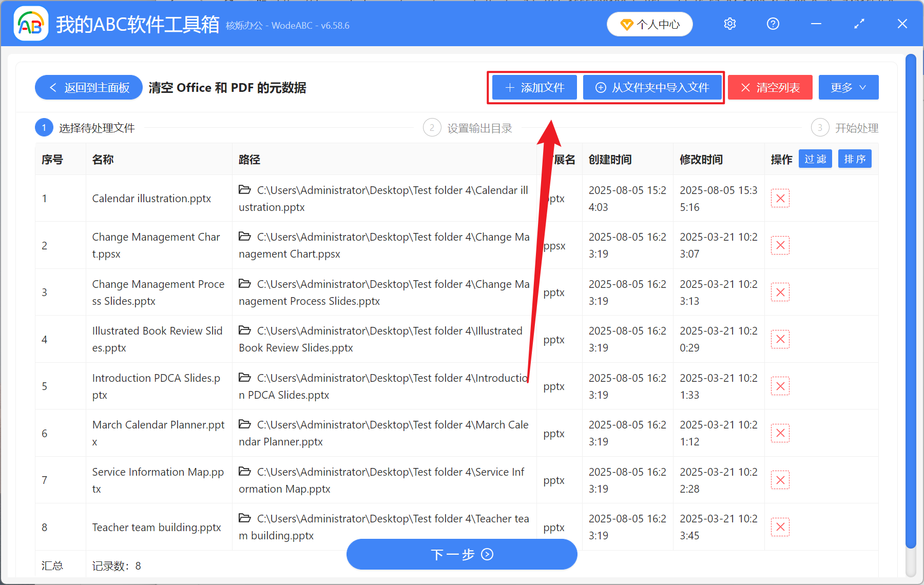This screenshot has width=924, height=585.
Task: Click the crown icon on 个人中心
Action: [627, 24]
